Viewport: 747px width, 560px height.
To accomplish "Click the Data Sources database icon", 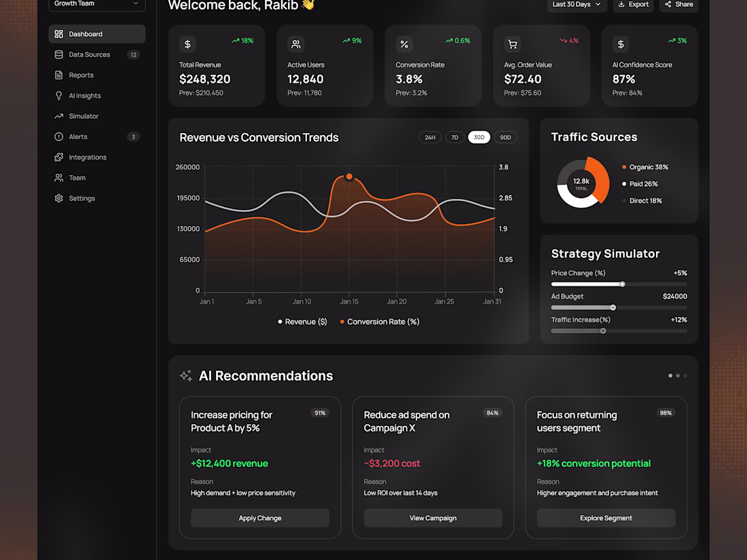I will (58, 54).
